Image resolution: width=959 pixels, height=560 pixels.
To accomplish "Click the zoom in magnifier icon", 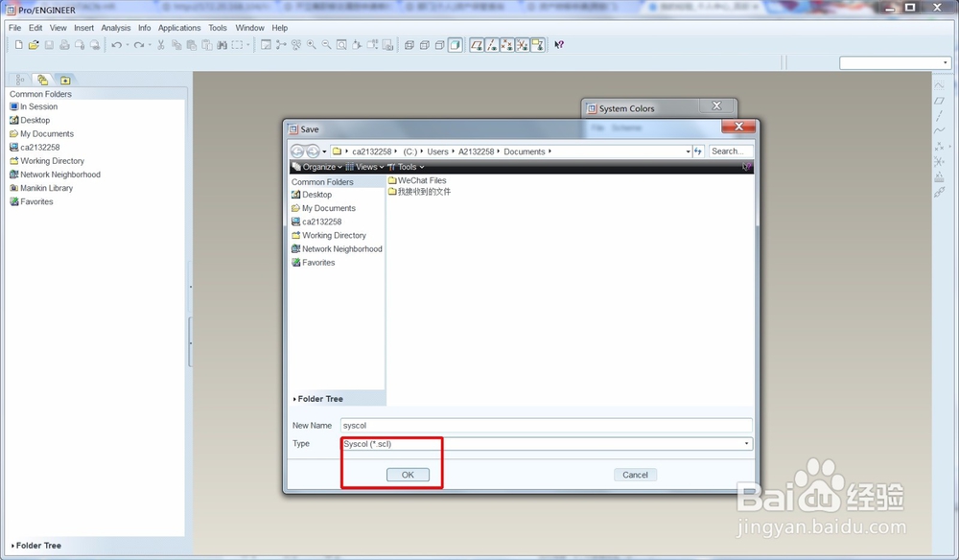I will coord(312,45).
